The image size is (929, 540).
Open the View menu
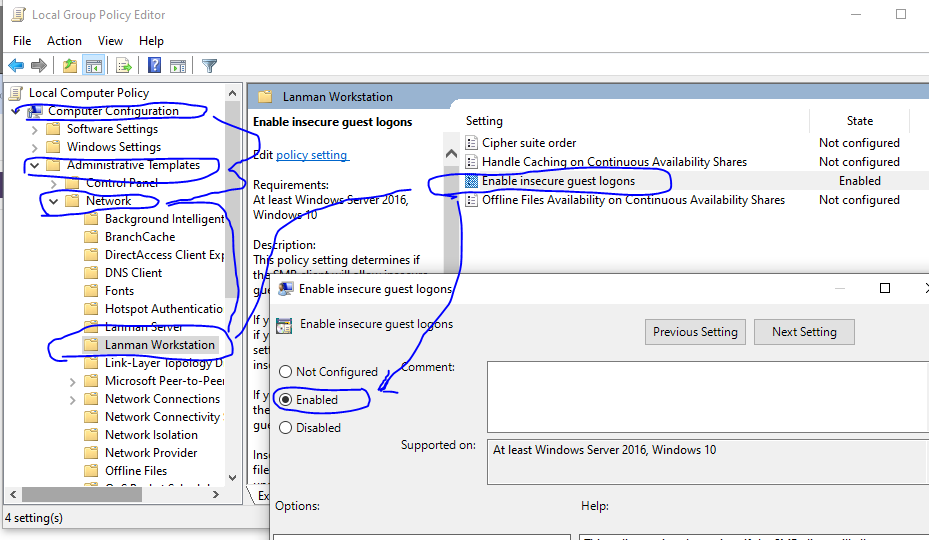110,41
